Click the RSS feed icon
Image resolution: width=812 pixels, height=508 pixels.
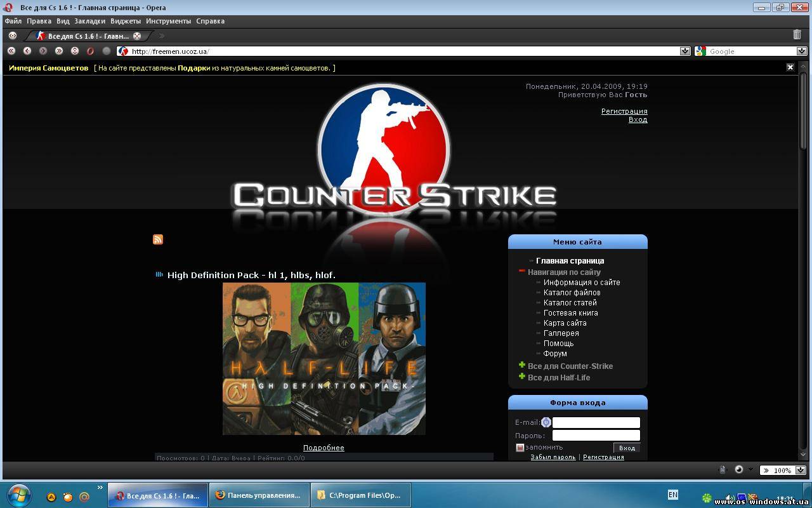click(158, 239)
